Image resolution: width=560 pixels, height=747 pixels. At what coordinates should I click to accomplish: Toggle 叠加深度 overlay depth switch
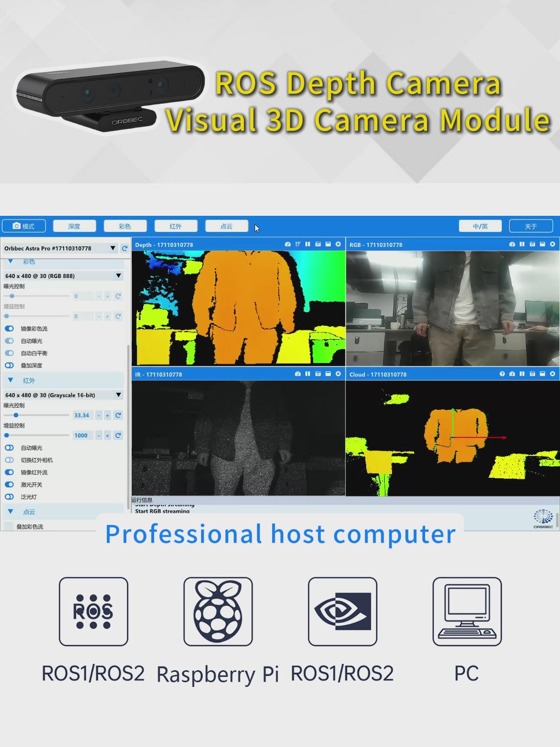tap(9, 365)
